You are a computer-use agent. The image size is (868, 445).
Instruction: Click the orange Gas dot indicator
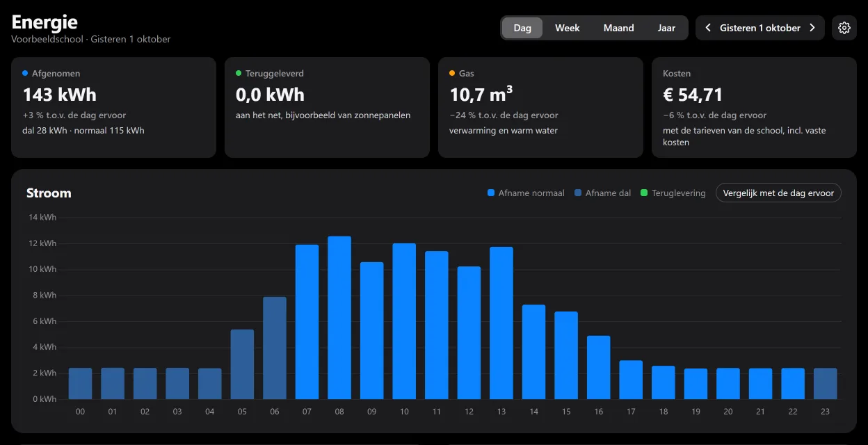[452, 73]
